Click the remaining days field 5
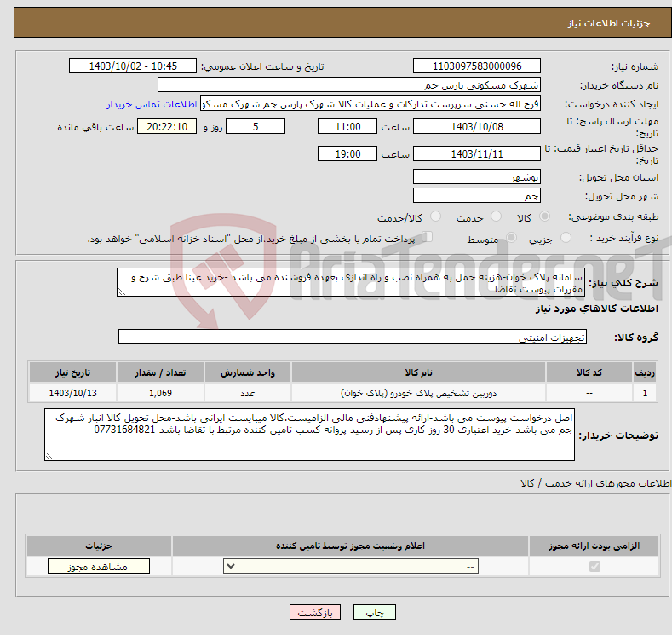The image size is (672, 635). pos(256,126)
